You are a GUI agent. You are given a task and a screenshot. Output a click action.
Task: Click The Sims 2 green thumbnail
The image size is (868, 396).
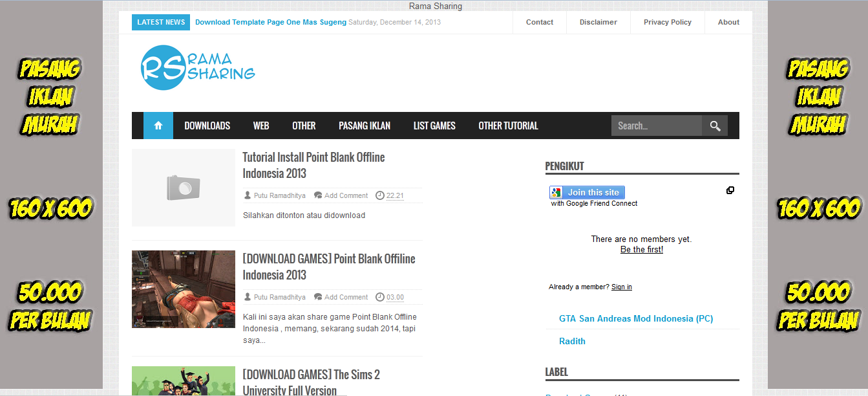point(184,380)
